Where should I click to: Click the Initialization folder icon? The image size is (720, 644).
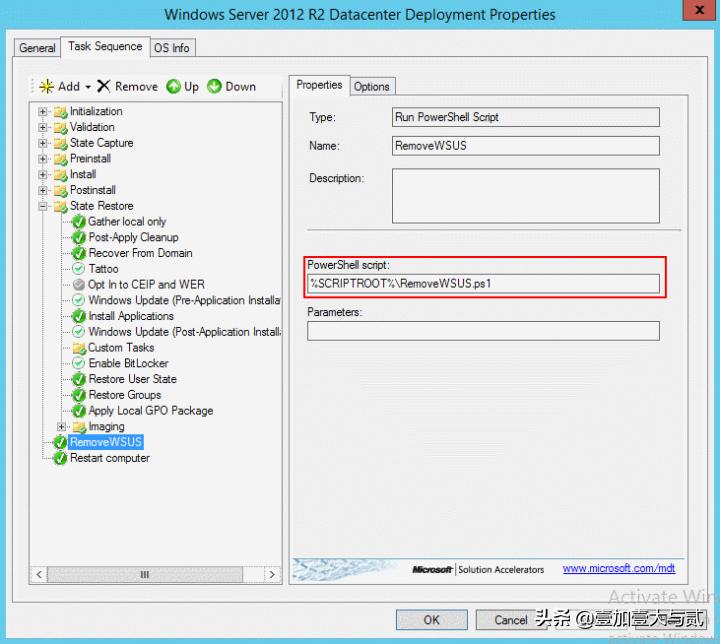61,112
